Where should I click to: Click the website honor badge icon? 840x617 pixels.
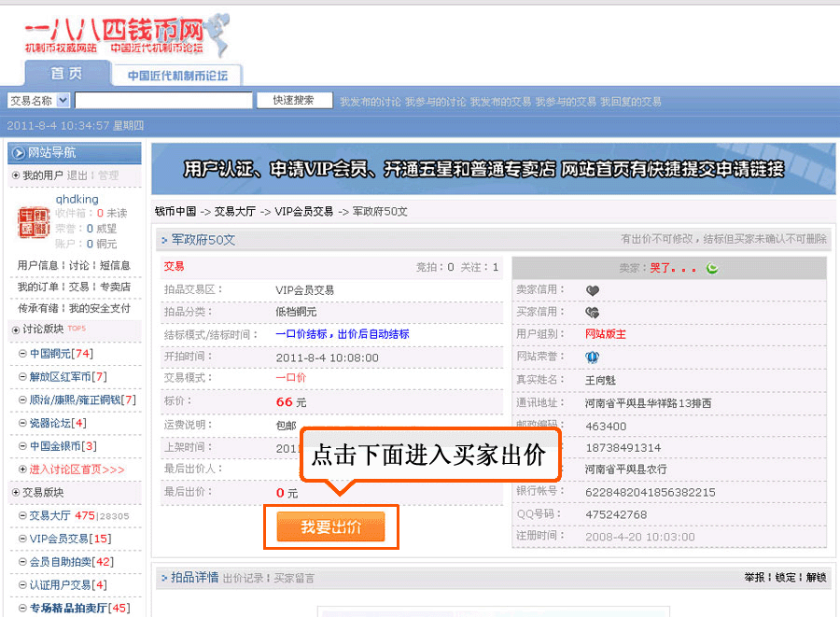pos(592,358)
